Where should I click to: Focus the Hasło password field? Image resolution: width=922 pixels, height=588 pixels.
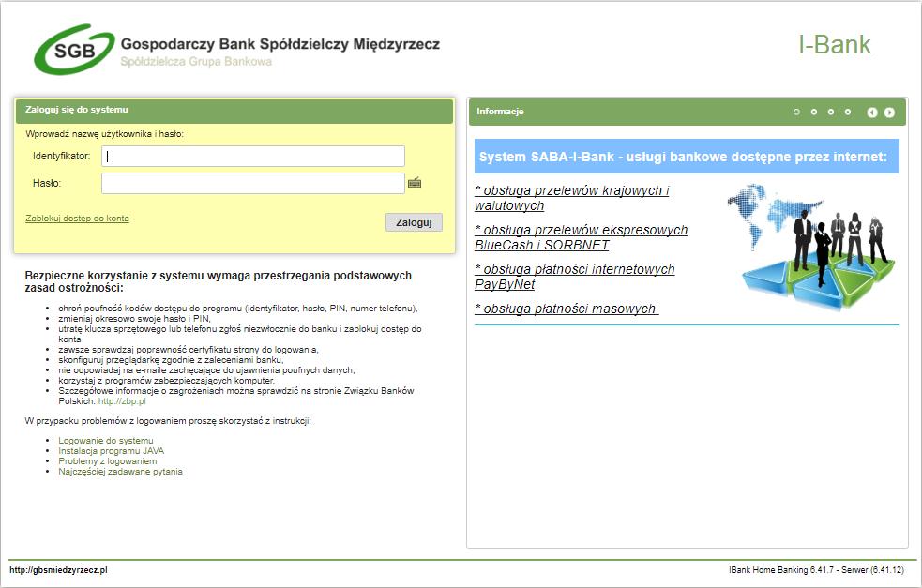tap(253, 184)
